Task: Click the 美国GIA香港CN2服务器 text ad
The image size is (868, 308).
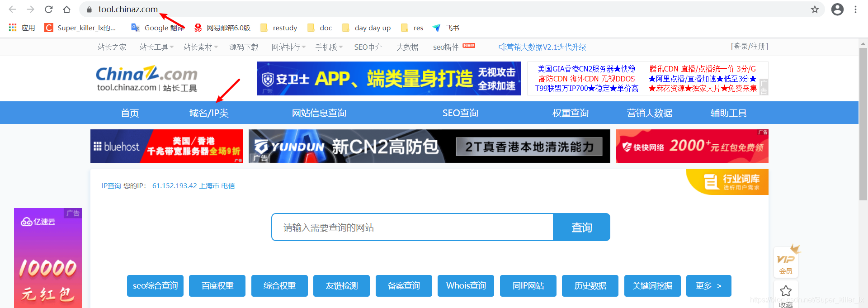Action: pyautogui.click(x=586, y=69)
